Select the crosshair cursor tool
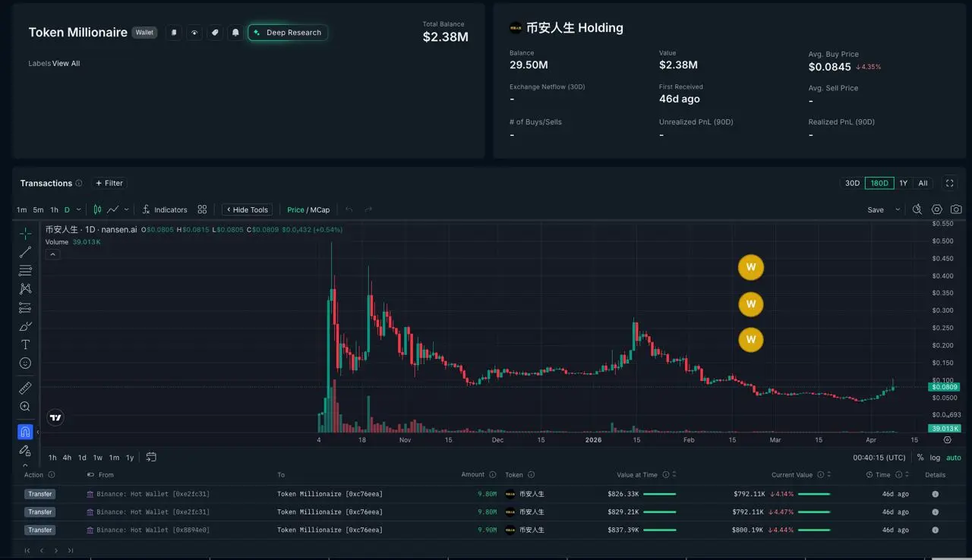Image resolution: width=972 pixels, height=560 pixels. (25, 231)
